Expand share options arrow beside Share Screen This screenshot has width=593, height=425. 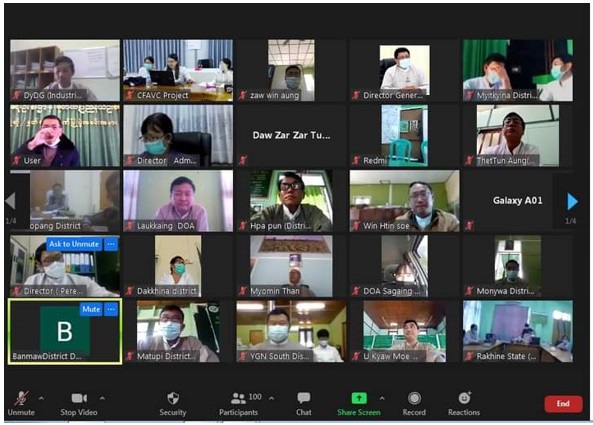point(382,399)
